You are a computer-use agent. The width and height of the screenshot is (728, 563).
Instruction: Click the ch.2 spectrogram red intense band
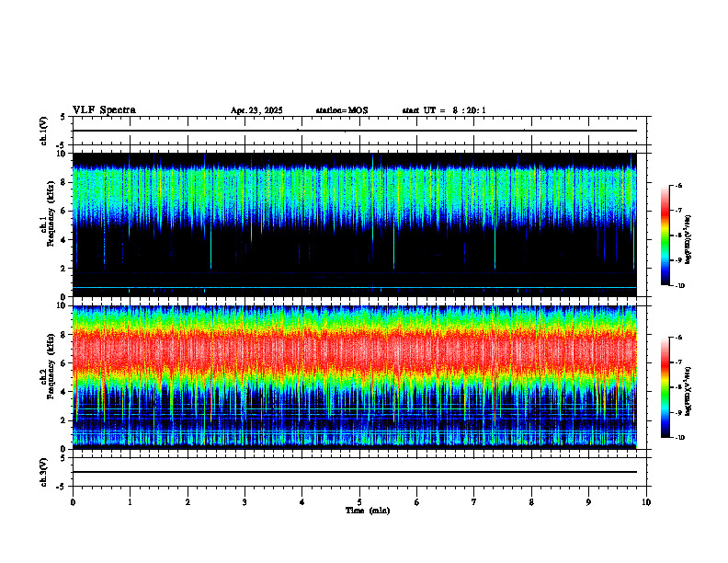pyautogui.click(x=354, y=350)
